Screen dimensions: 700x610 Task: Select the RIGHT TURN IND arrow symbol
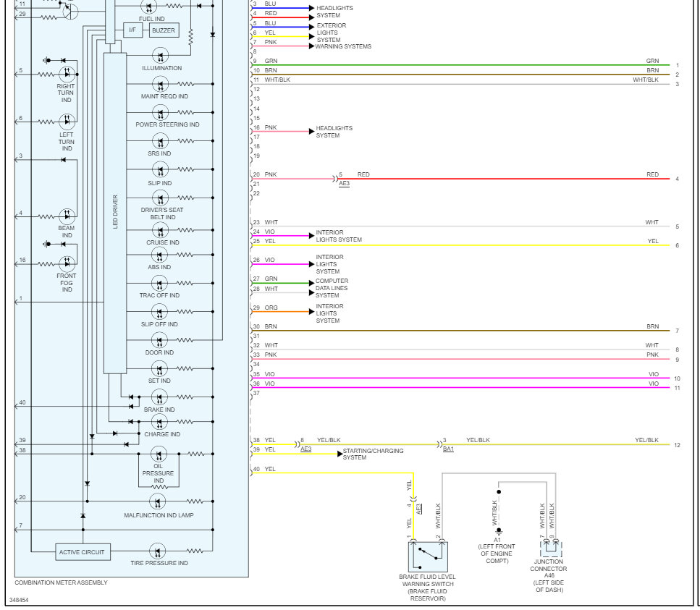(66, 75)
